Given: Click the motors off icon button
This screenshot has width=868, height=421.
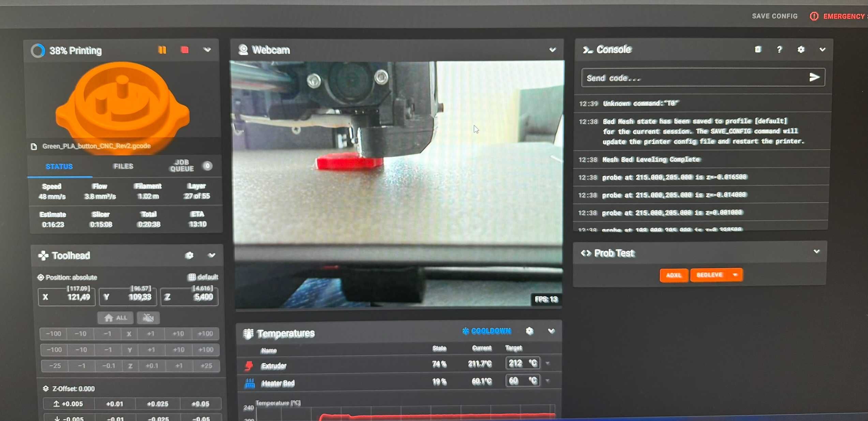Looking at the screenshot, I should pyautogui.click(x=148, y=318).
